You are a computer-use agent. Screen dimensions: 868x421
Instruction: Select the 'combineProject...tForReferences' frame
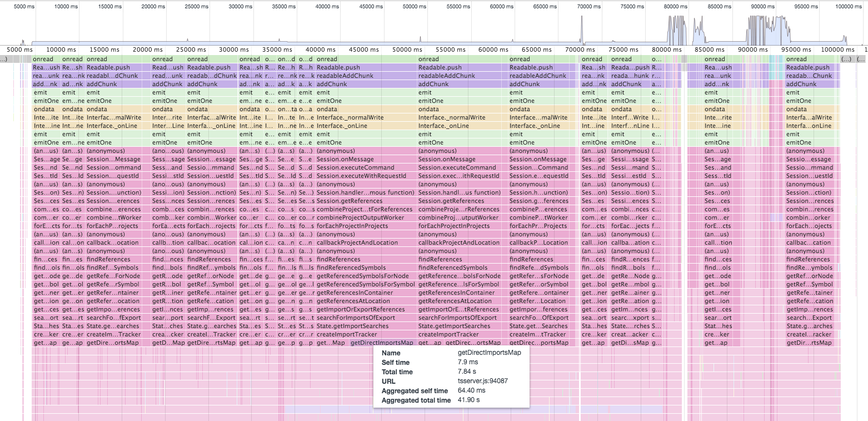click(365, 210)
